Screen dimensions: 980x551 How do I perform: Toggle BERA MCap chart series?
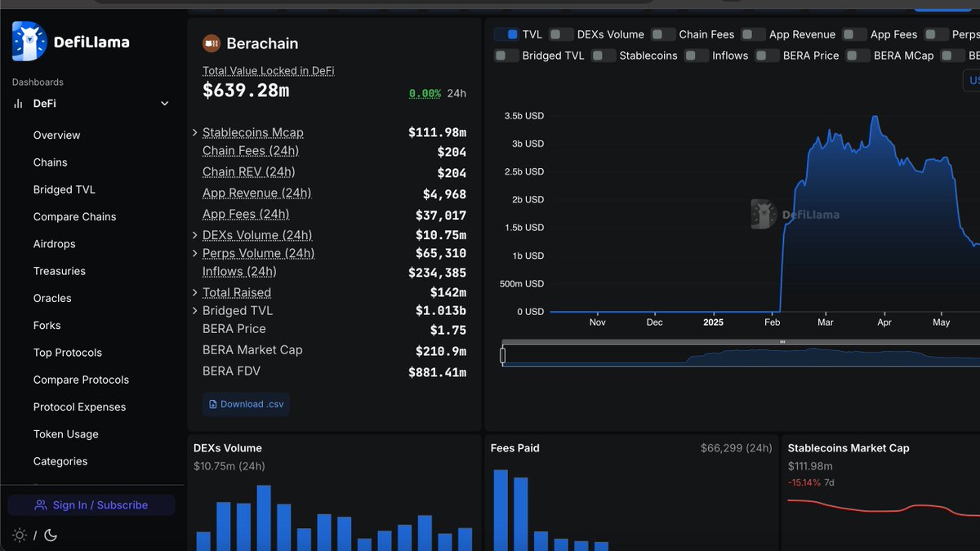(x=857, y=56)
